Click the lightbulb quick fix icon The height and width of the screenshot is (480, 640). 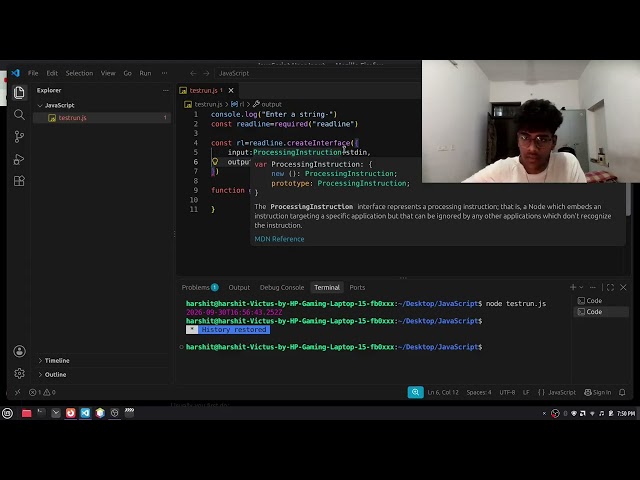[215, 162]
